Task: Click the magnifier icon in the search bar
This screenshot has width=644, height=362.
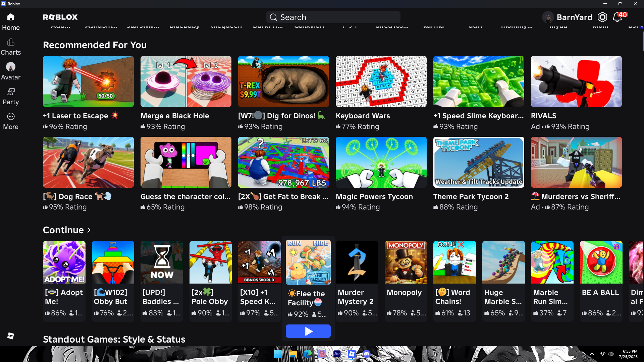Action: 273,17
